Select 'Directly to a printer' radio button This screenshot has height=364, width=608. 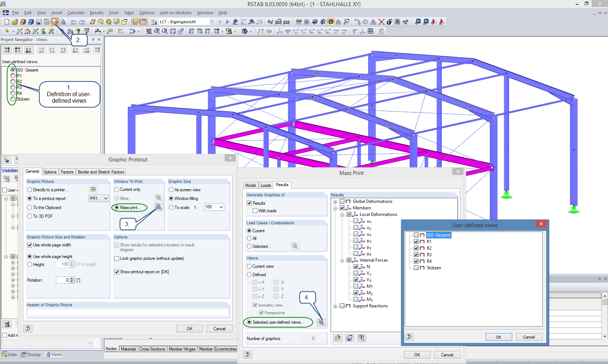[x=30, y=190]
